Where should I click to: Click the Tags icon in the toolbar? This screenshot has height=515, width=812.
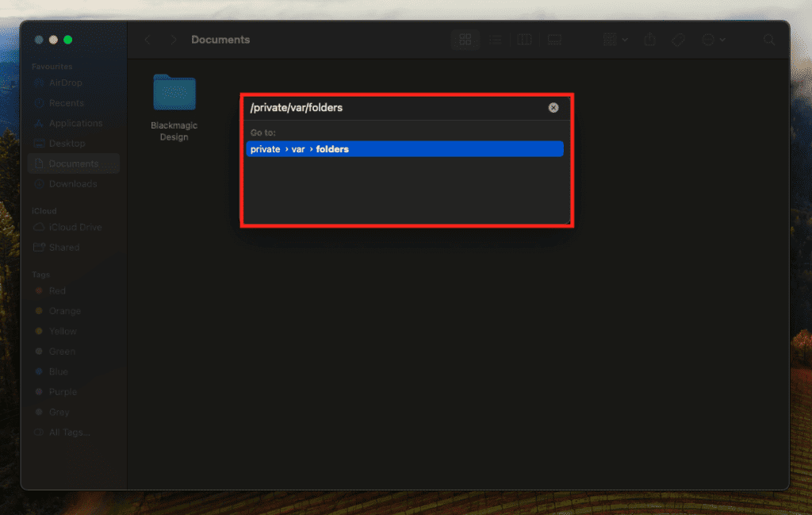tap(679, 39)
